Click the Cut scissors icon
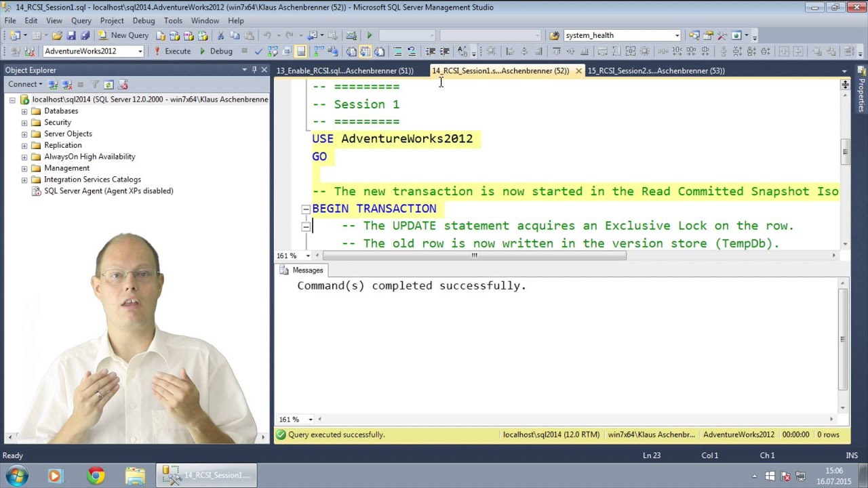868x488 pixels. pos(220,35)
